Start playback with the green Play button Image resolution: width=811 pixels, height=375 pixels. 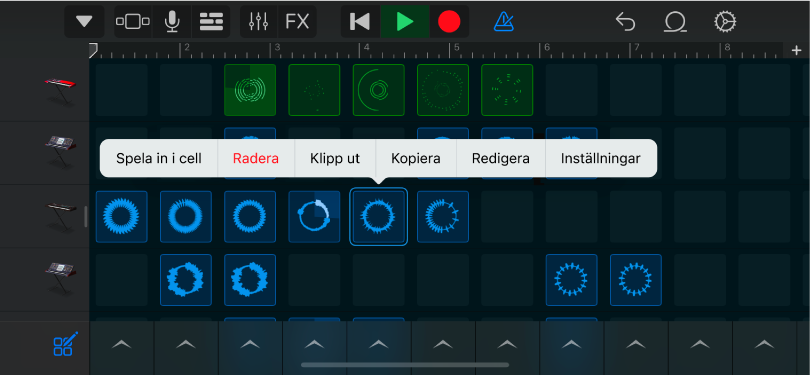(404, 22)
